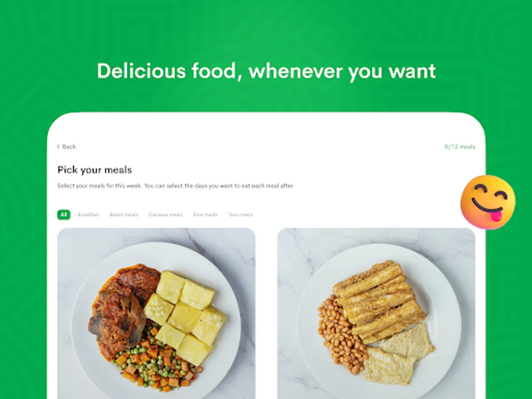Filter by Beans meals
This screenshot has height=399, width=532.
point(124,215)
